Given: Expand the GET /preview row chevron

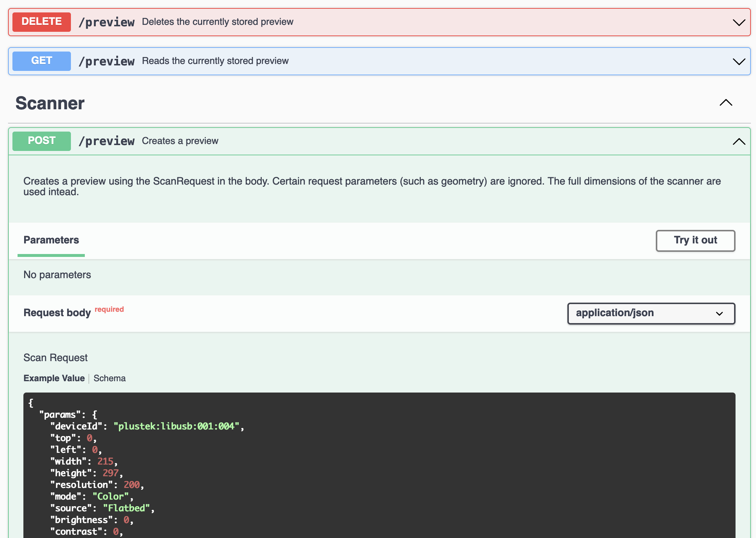Looking at the screenshot, I should coord(739,61).
